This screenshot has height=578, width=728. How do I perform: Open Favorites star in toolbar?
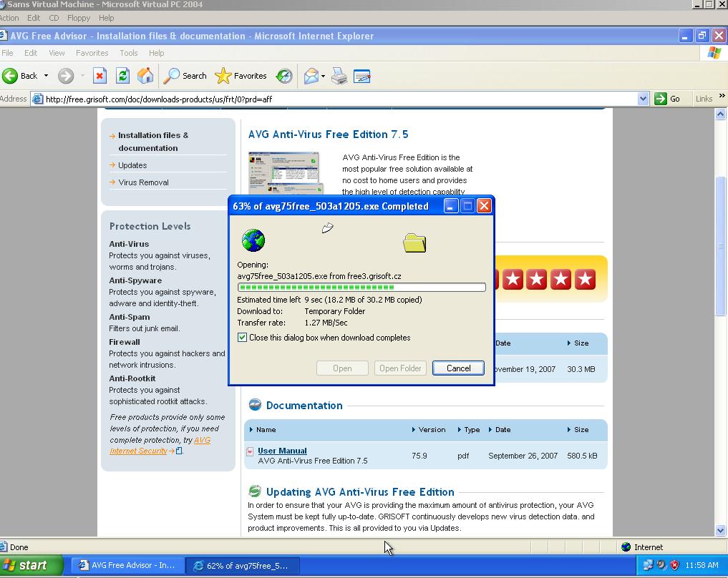[x=223, y=76]
